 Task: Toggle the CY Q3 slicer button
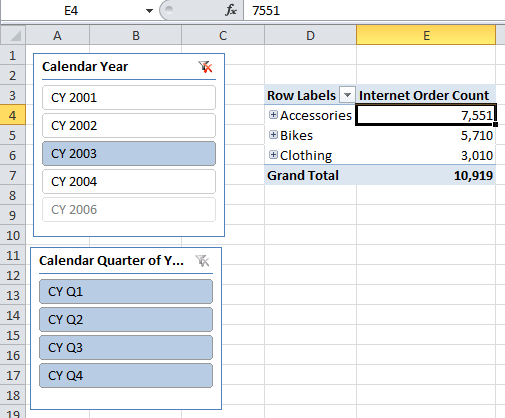click(126, 348)
